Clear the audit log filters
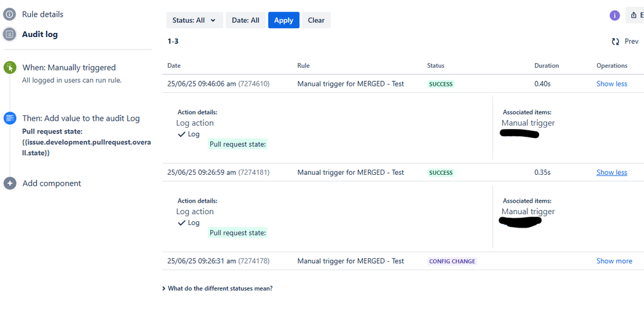This screenshot has width=644, height=327. (x=317, y=20)
